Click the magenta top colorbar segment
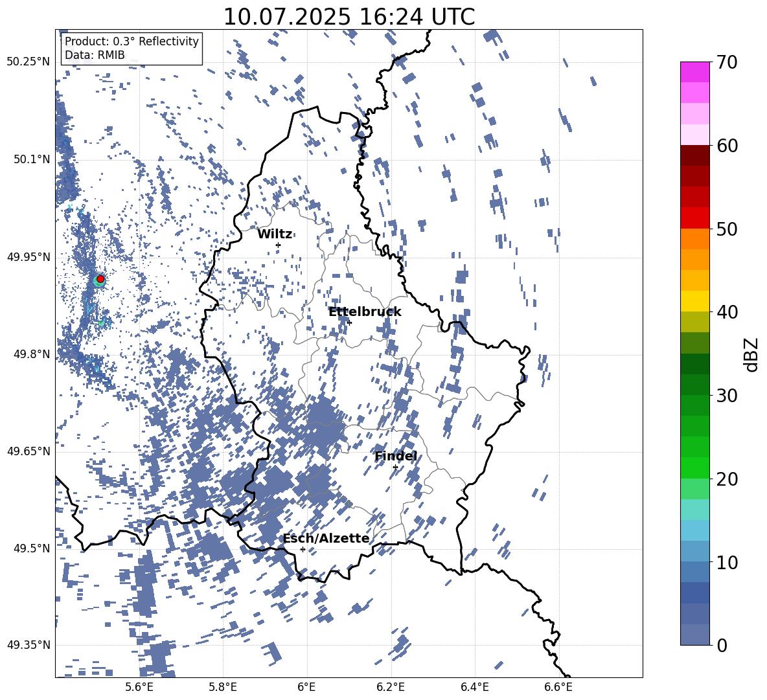This screenshot has height=700, width=767. pyautogui.click(x=695, y=72)
